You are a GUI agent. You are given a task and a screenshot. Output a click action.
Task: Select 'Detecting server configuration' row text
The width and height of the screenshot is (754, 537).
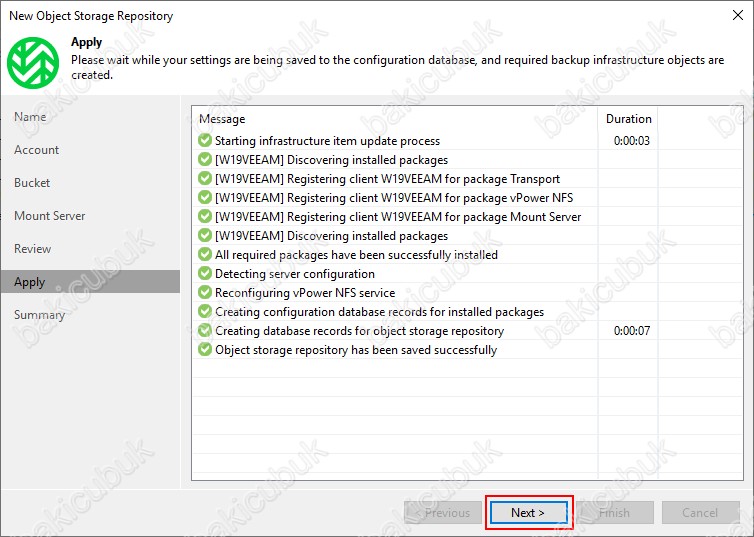pyautogui.click(x=295, y=274)
